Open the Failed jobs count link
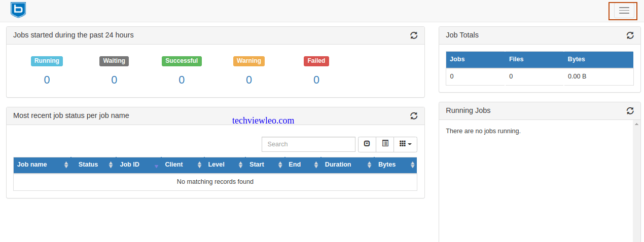Screen dimensions: 644x242 point(316,80)
